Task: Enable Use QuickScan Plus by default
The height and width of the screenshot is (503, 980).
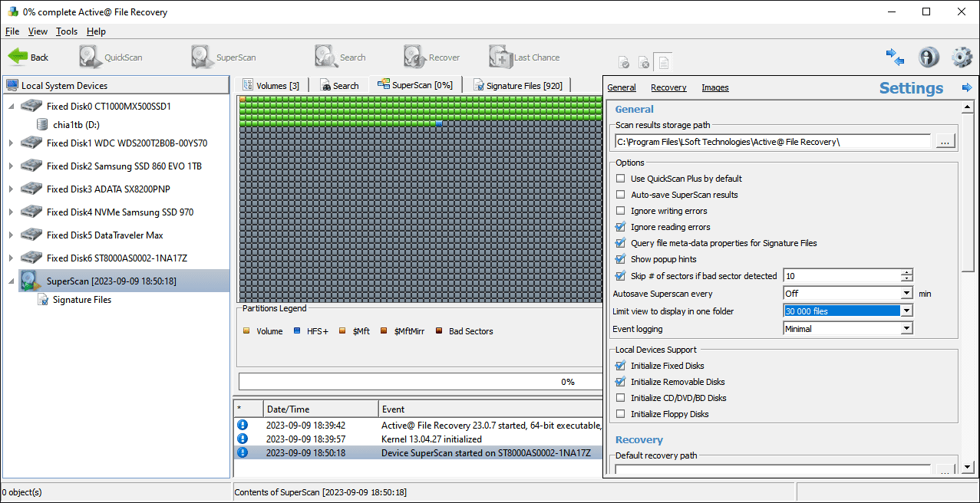Action: [621, 179]
